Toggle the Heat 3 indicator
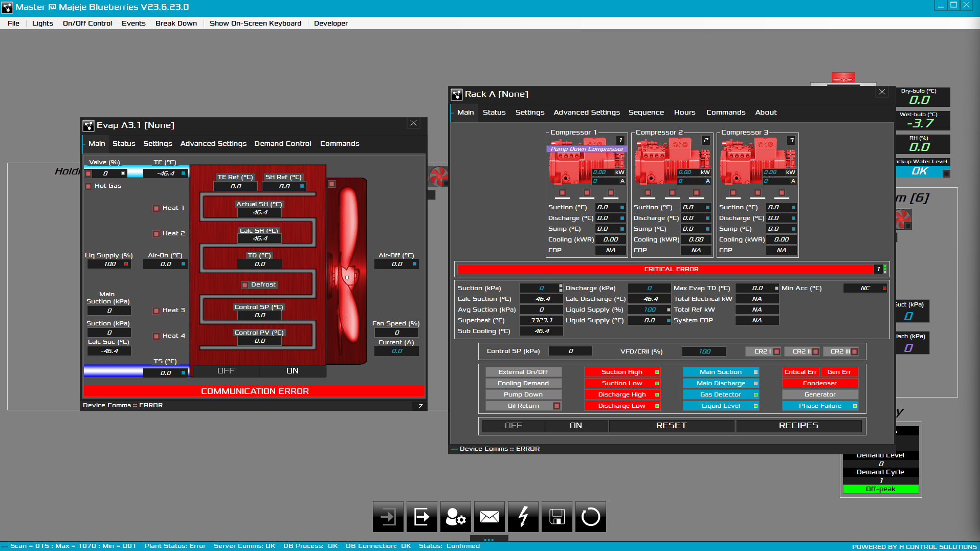This screenshot has width=980, height=551. tap(157, 311)
